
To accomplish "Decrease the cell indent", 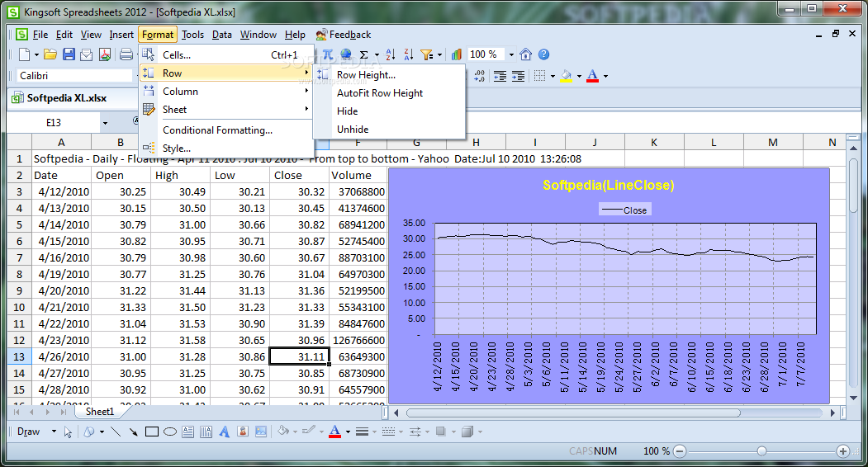I will 500,76.
